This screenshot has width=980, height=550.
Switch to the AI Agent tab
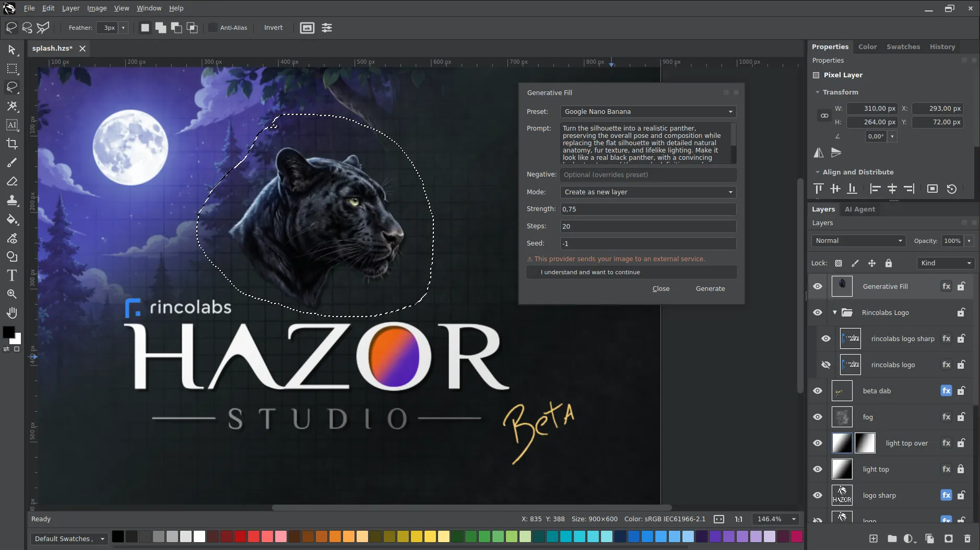click(859, 209)
